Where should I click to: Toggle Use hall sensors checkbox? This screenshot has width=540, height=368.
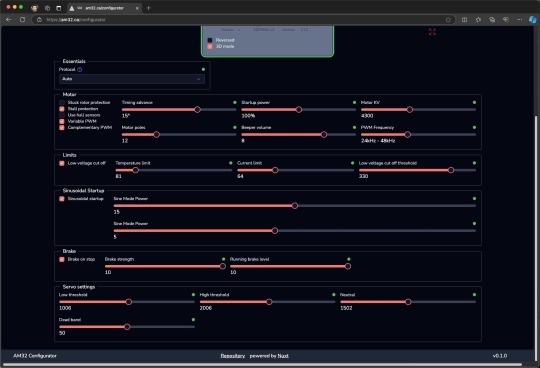[x=62, y=115]
